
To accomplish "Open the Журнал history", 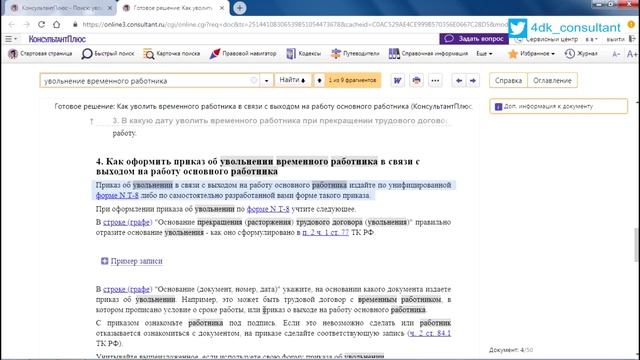I will [x=581, y=53].
